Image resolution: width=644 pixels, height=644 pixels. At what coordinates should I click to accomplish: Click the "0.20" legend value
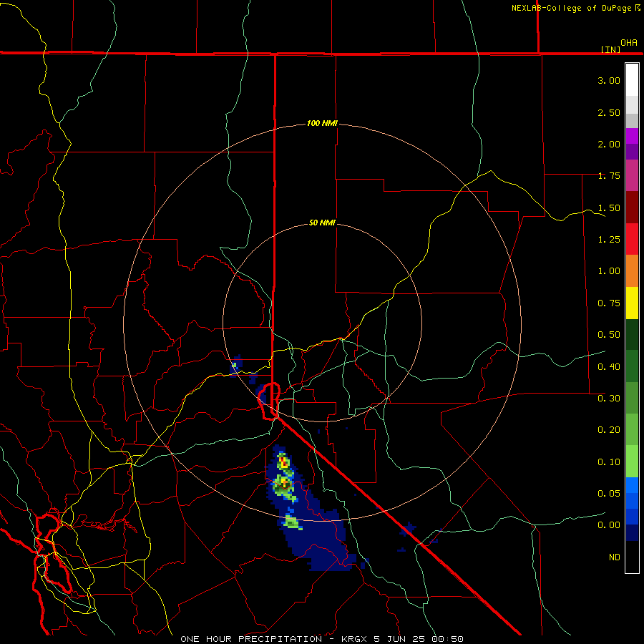pyautogui.click(x=609, y=430)
